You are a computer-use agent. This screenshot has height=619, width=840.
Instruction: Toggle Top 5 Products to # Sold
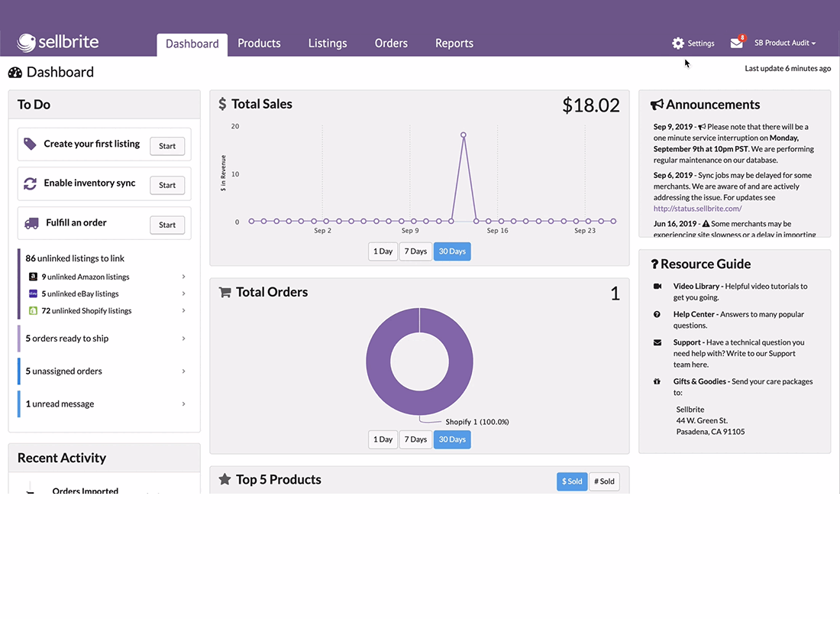[x=604, y=481]
